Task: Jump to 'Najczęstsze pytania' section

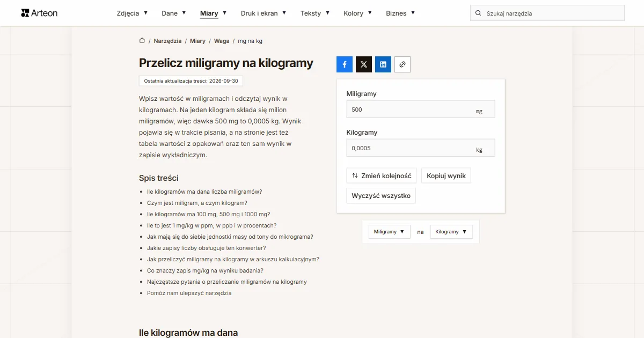Action: pos(227,282)
